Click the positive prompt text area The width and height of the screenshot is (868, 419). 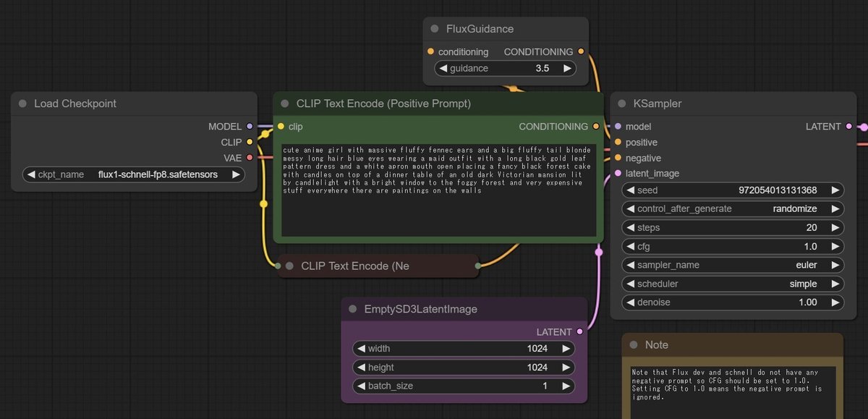(438, 190)
